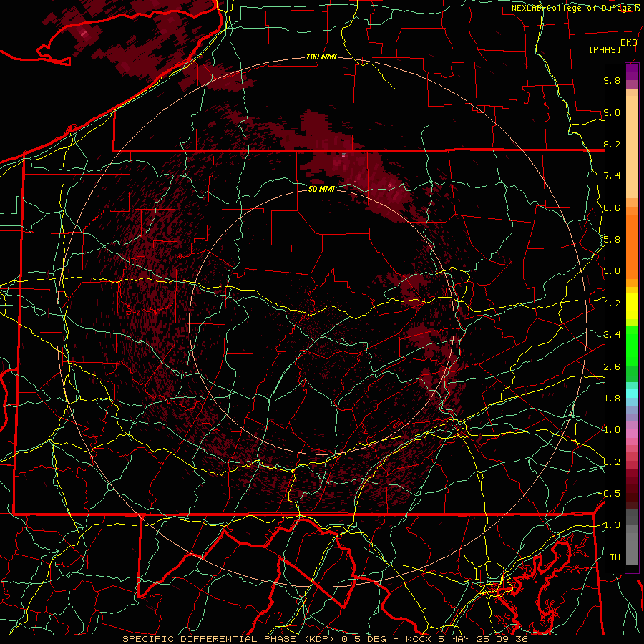Click the 2.6 scale label
This screenshot has width=644, height=644.
click(612, 367)
